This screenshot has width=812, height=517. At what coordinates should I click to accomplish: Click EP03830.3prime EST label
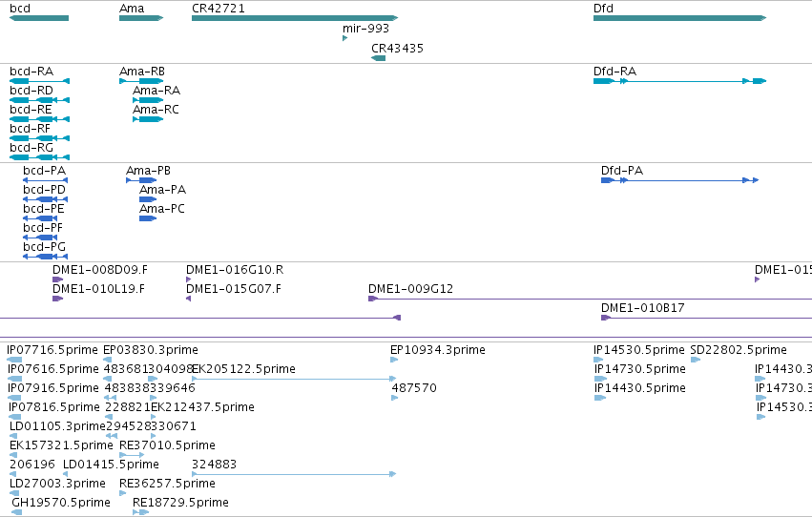(x=151, y=350)
